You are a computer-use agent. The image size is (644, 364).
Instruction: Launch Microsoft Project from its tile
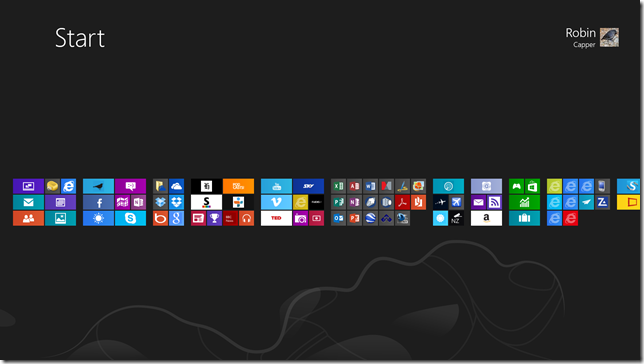tap(338, 202)
